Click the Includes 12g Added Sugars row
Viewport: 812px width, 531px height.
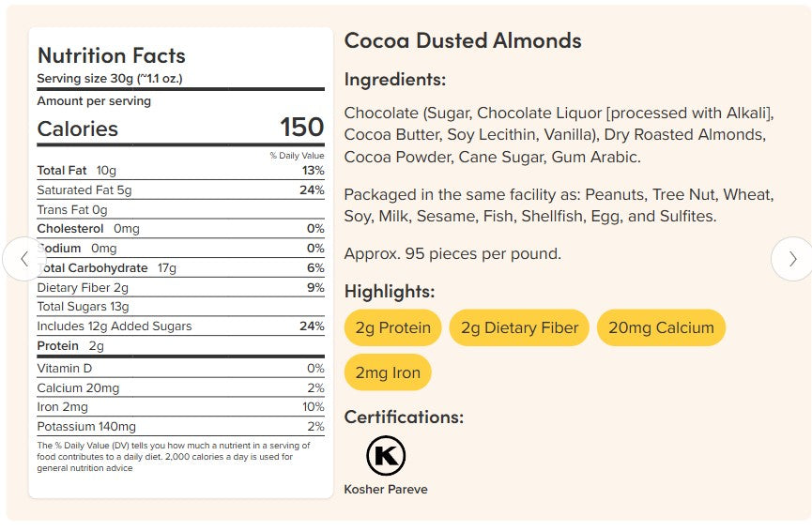click(181, 326)
